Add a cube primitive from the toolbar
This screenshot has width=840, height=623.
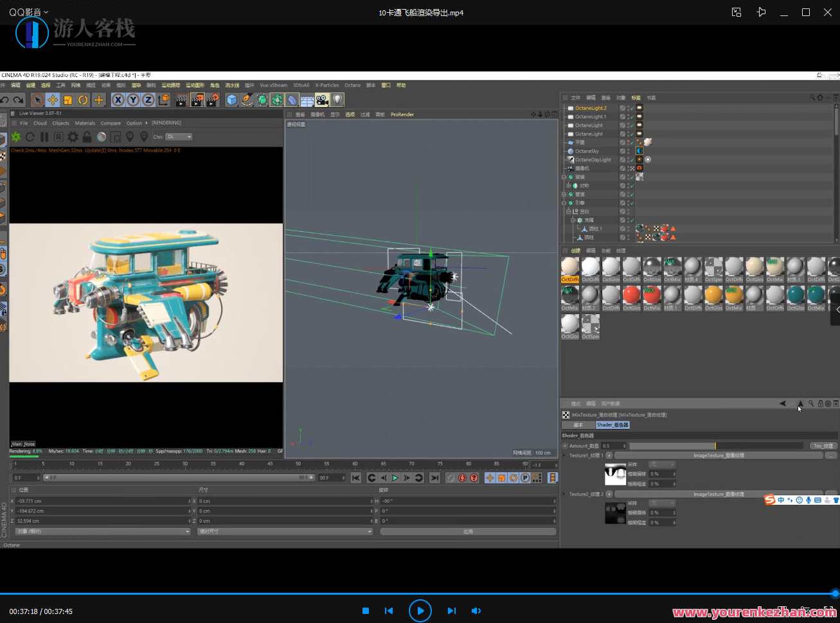(x=231, y=100)
